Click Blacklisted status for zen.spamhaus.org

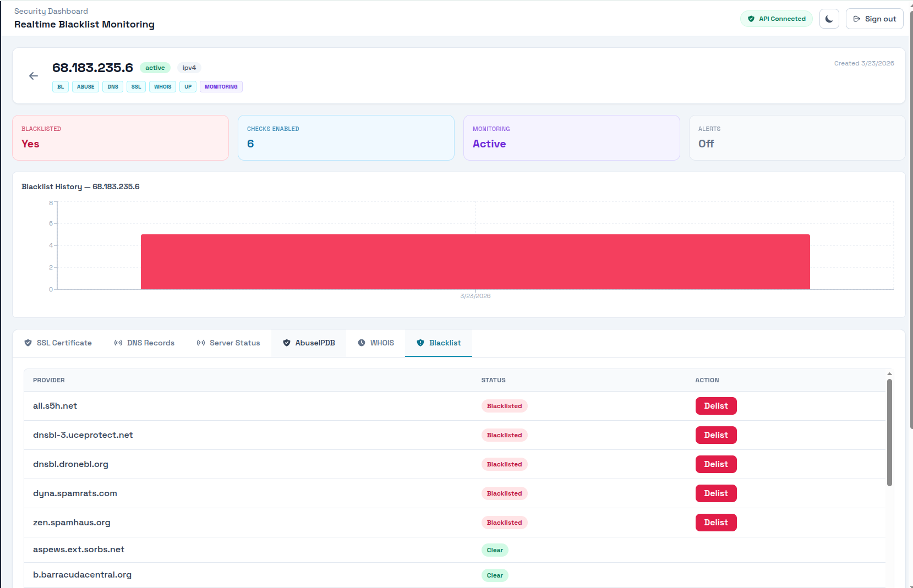click(504, 523)
